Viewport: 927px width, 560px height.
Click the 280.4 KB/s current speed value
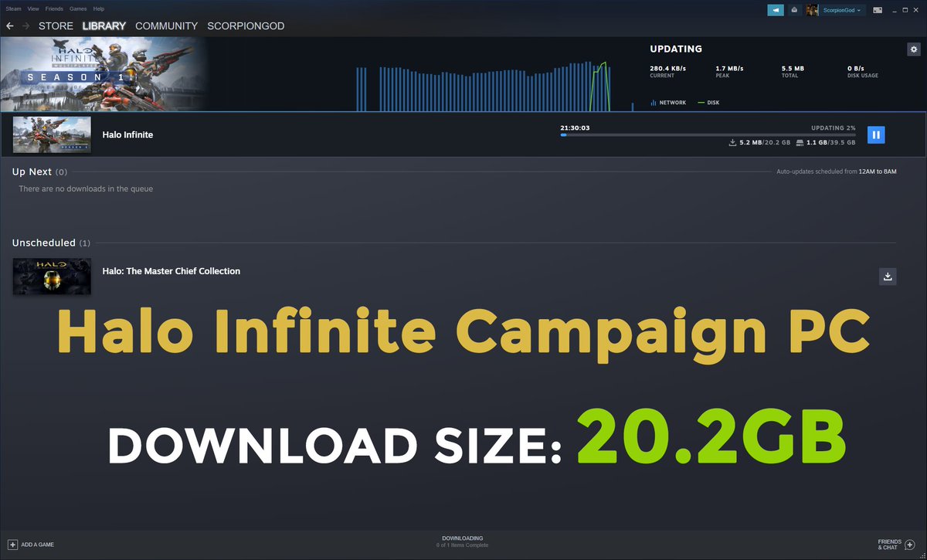click(x=667, y=69)
